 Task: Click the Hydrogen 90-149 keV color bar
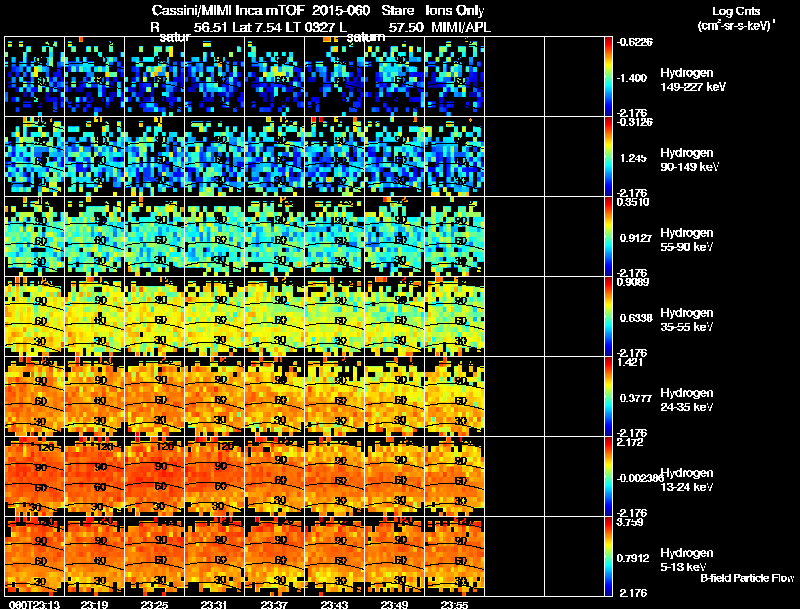(608, 157)
